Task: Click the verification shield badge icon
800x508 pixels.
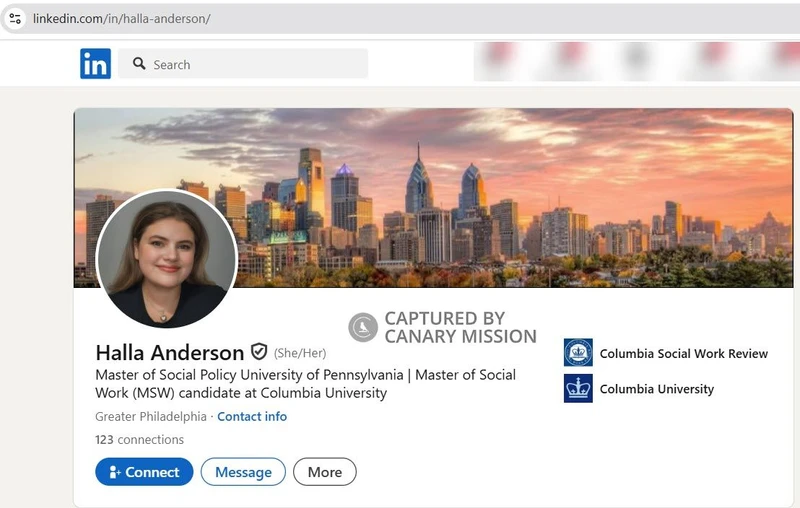Action: (259, 351)
